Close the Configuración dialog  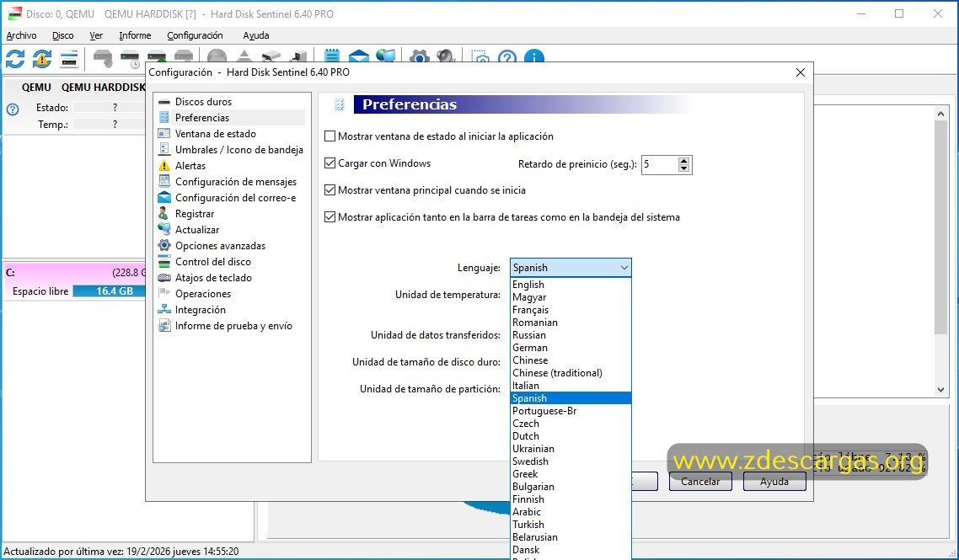[x=800, y=72]
